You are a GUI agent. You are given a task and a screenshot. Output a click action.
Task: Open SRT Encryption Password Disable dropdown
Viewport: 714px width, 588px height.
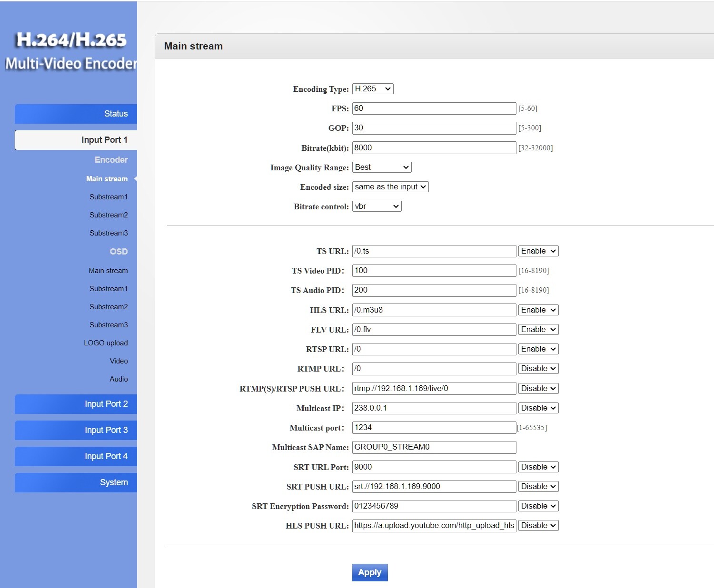click(538, 506)
